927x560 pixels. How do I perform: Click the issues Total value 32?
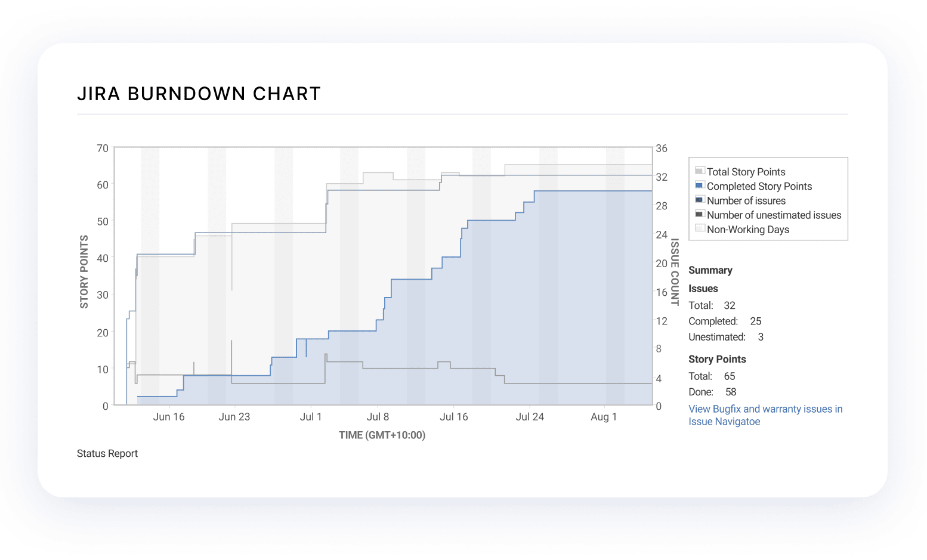coord(730,305)
